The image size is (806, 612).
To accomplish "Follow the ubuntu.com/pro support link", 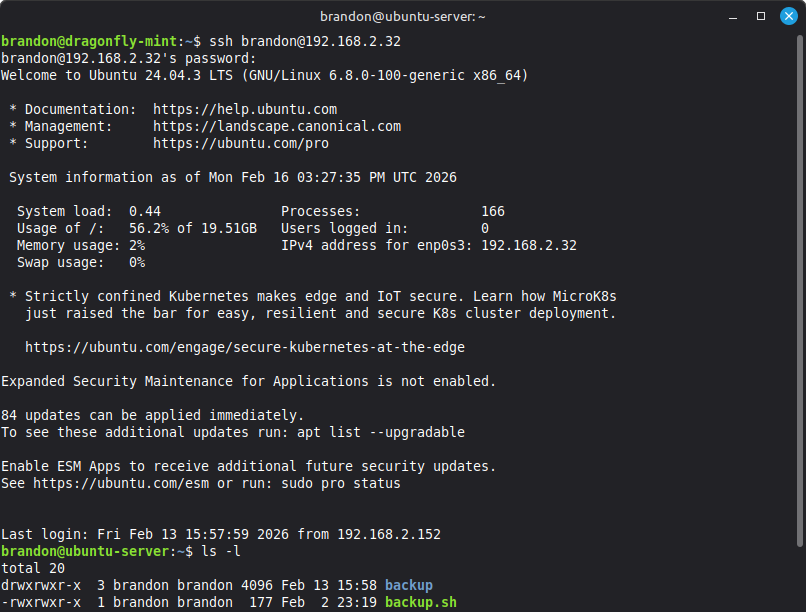I will coord(240,143).
